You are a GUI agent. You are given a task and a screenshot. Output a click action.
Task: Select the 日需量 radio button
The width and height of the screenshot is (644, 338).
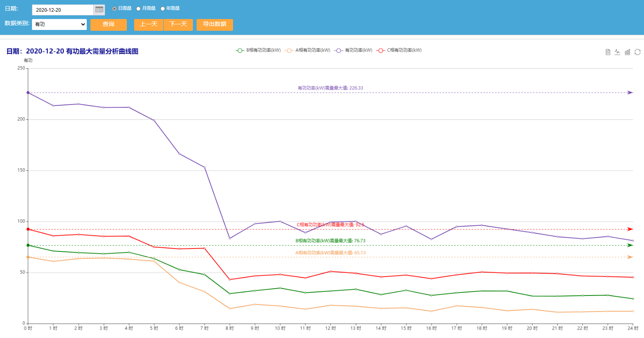115,9
